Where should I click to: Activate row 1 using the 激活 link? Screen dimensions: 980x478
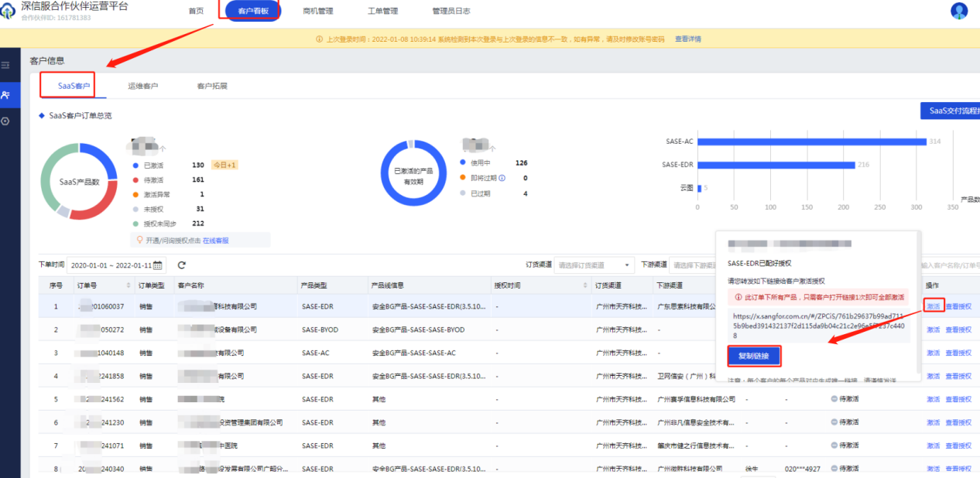[x=933, y=306]
